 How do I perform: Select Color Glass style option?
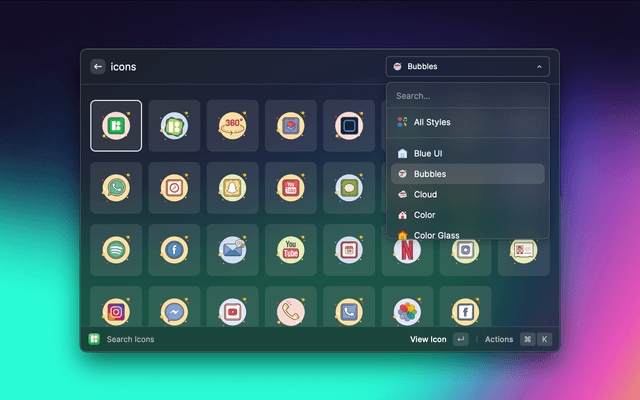click(436, 235)
